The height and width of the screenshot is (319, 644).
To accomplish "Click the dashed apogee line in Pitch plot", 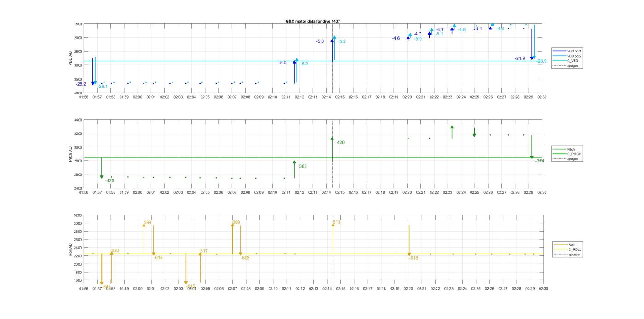I will 332,154.
